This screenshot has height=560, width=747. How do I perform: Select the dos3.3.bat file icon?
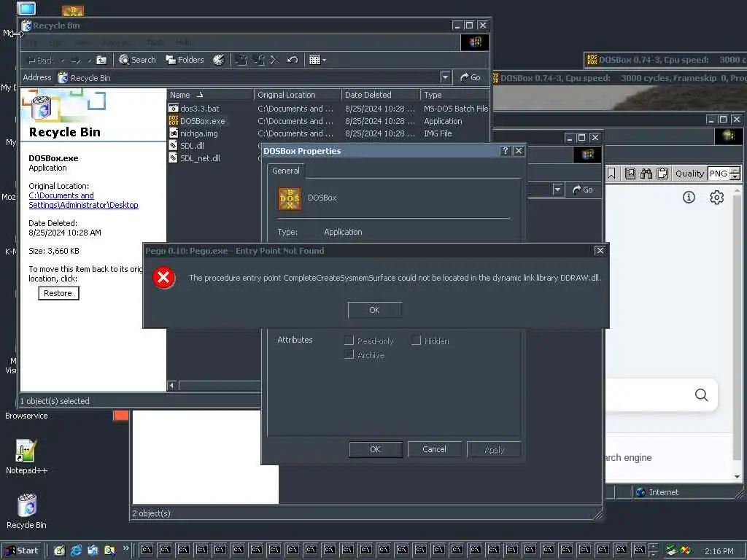tap(174, 109)
